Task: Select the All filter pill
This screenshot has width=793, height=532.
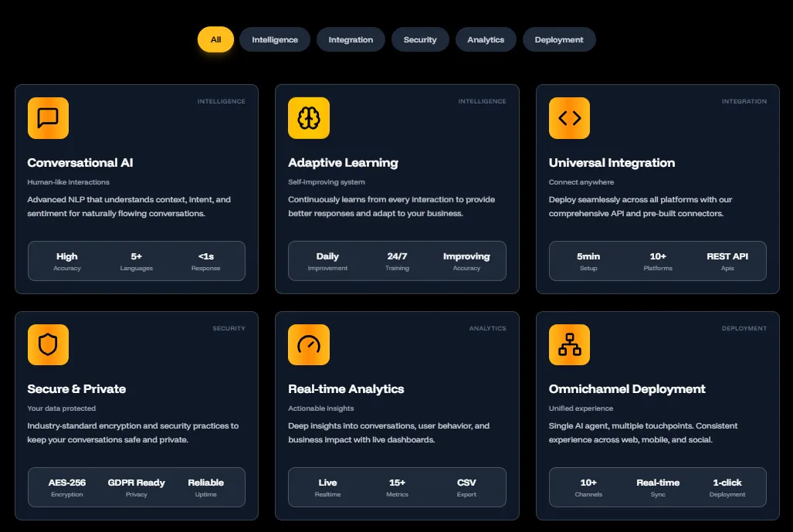Action: (x=215, y=39)
